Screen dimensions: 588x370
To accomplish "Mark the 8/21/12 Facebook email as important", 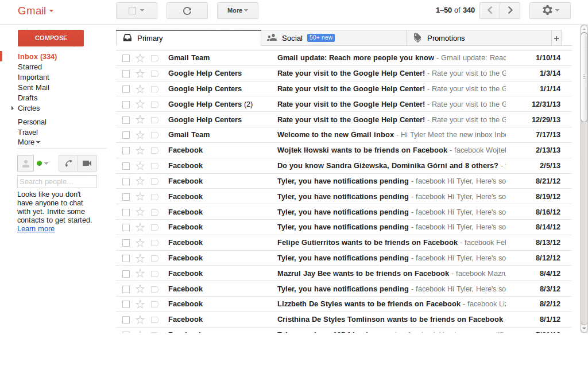I will (155, 181).
